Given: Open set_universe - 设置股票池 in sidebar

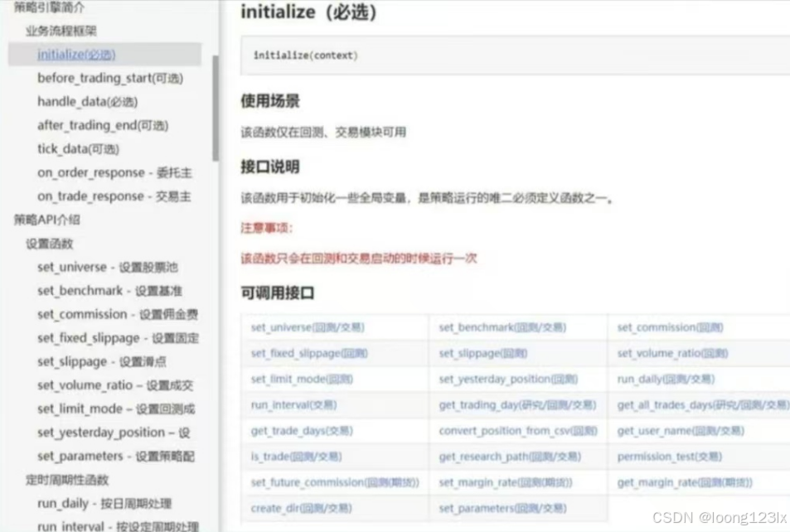Looking at the screenshot, I should pyautogui.click(x=107, y=267).
